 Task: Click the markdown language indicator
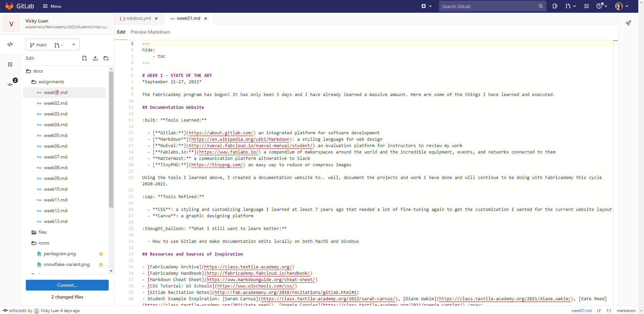626,311
